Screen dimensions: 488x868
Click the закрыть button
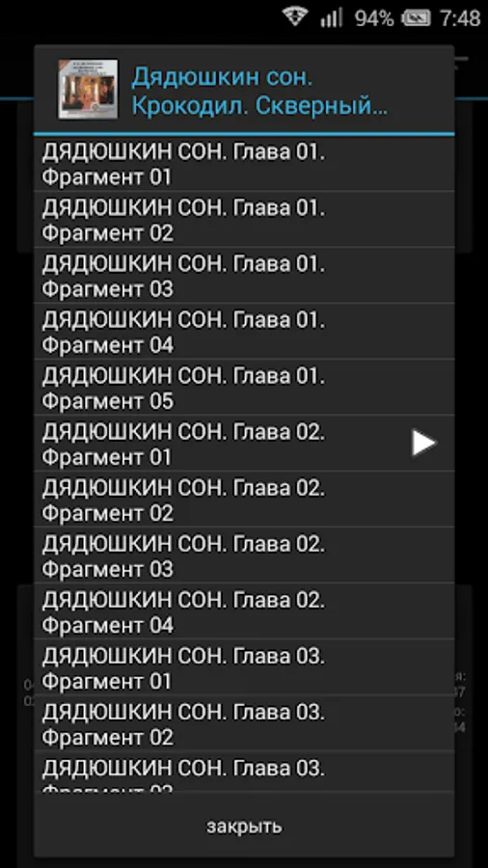click(x=244, y=826)
